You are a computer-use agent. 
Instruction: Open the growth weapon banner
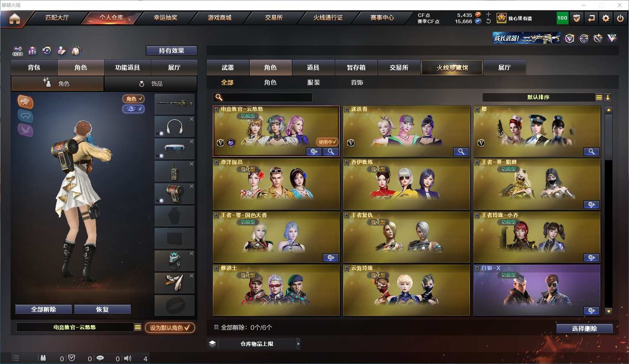[527, 38]
